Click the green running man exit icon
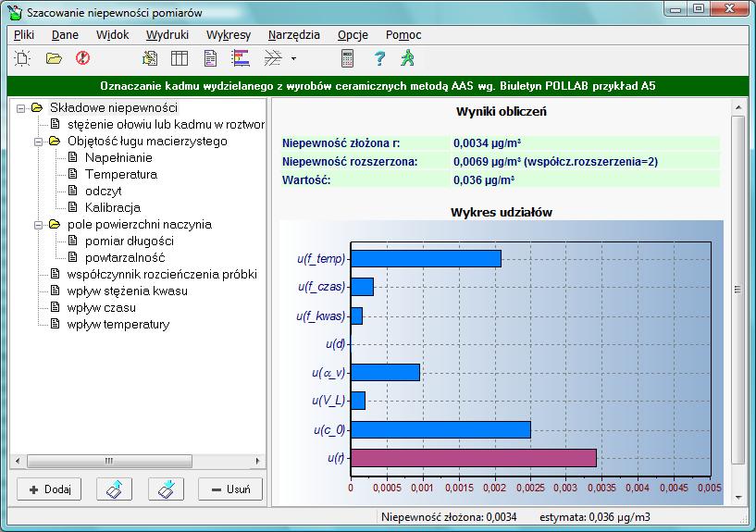Image resolution: width=756 pixels, height=532 pixels. pyautogui.click(x=407, y=58)
